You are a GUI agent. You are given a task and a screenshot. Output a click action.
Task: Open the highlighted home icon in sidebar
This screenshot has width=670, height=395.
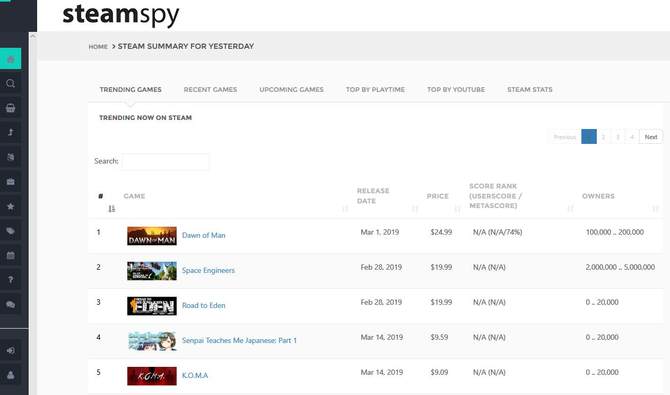click(x=11, y=59)
